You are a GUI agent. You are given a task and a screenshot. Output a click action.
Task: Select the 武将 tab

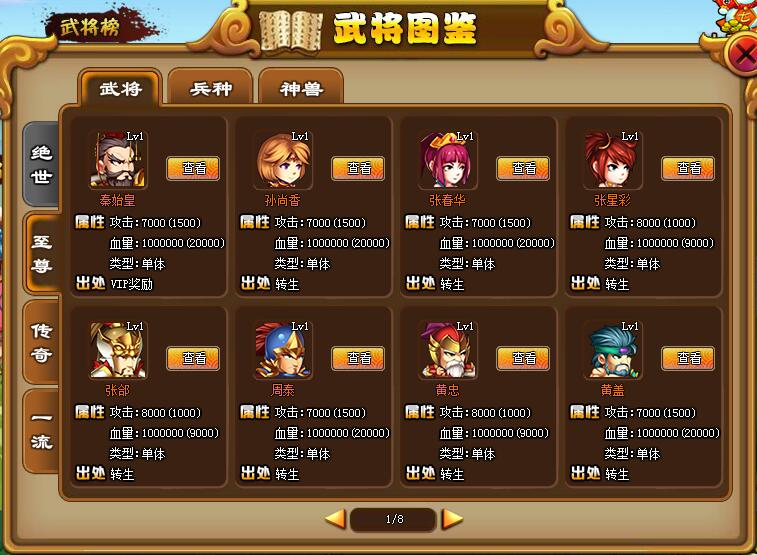point(120,88)
